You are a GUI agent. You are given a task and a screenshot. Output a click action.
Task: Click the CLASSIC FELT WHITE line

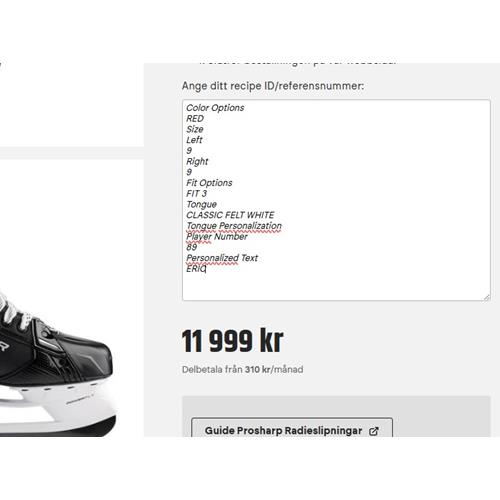(x=230, y=215)
